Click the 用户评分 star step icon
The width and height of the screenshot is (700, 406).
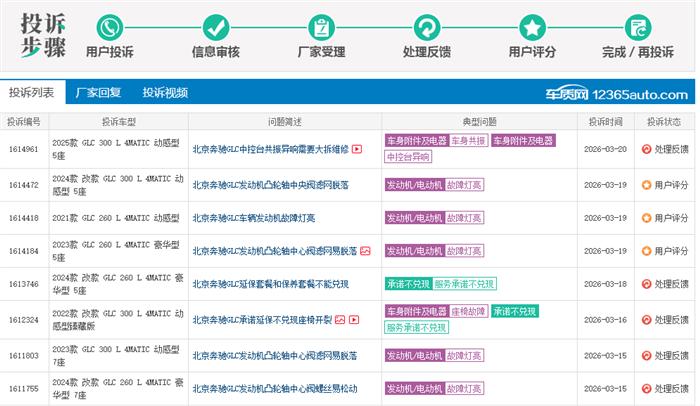[x=533, y=27]
